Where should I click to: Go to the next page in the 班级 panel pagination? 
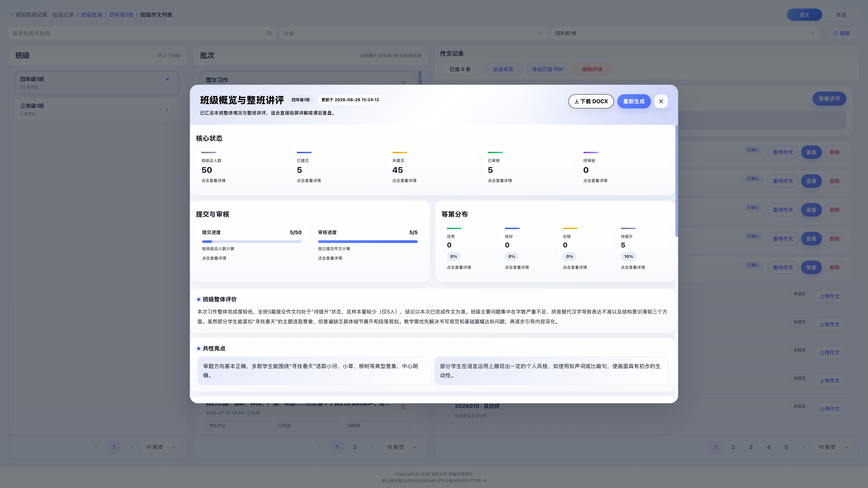pyautogui.click(x=131, y=447)
